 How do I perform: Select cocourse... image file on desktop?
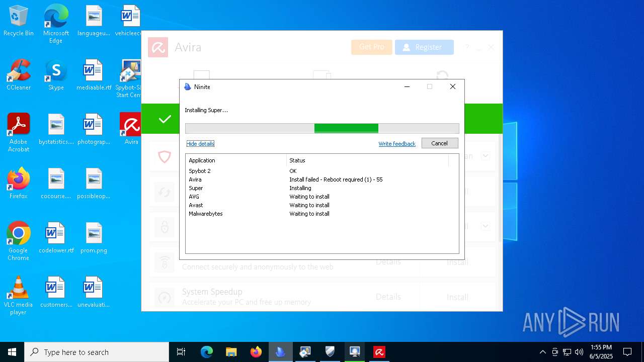click(x=56, y=184)
